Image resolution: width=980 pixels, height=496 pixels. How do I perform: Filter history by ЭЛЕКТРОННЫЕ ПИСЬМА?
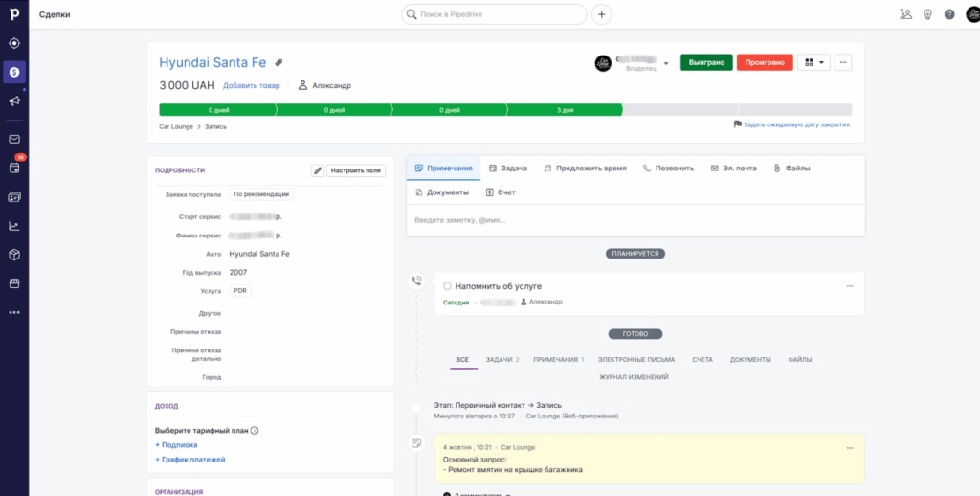tap(636, 360)
